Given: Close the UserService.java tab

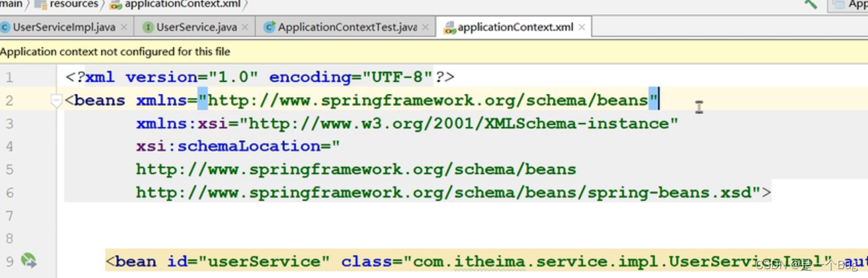Looking at the screenshot, I should [x=246, y=27].
